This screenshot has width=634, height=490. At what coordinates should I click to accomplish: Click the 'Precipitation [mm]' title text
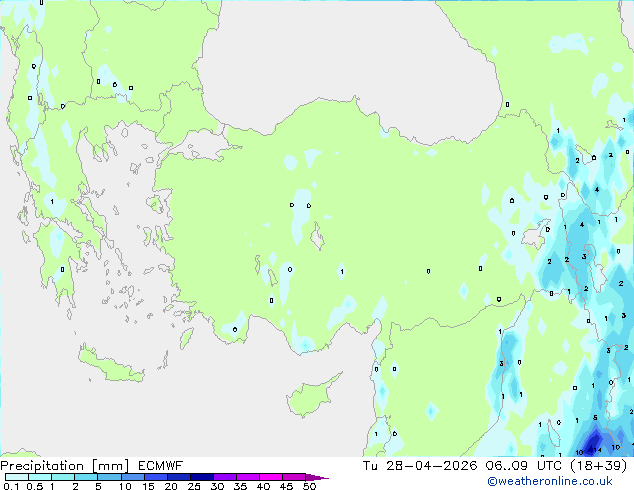65,466
